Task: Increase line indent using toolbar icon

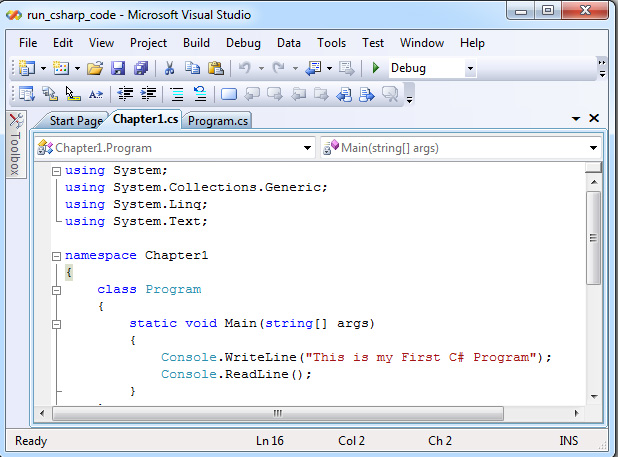Action: click(x=149, y=94)
